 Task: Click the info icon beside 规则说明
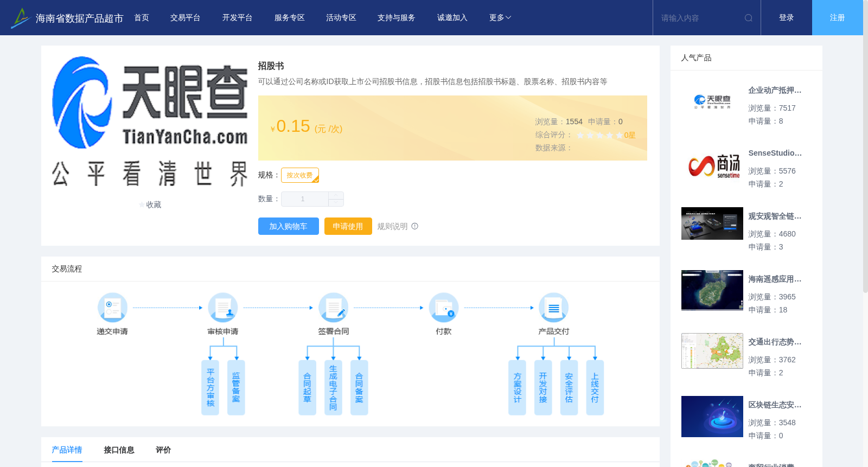click(415, 226)
